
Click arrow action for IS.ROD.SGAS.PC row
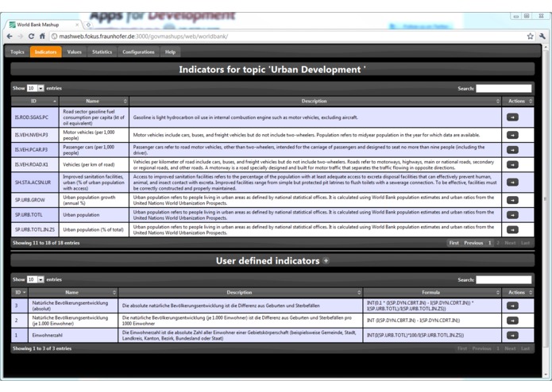tap(512, 117)
